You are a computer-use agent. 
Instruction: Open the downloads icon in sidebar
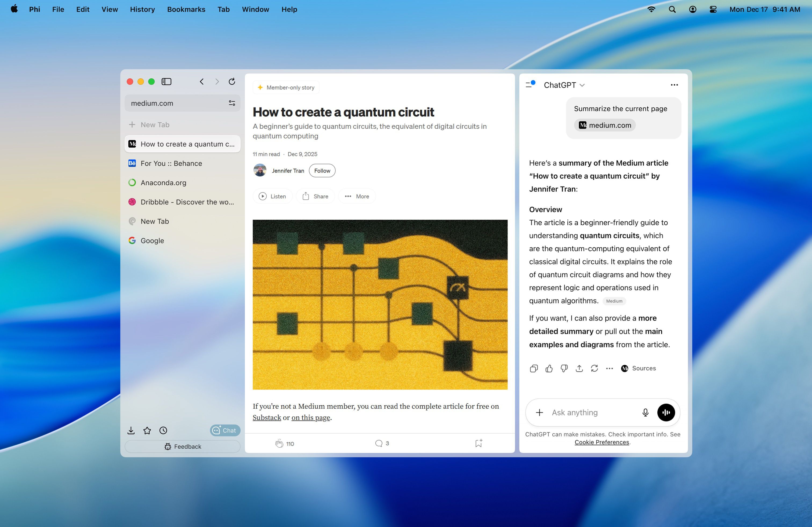pyautogui.click(x=131, y=430)
